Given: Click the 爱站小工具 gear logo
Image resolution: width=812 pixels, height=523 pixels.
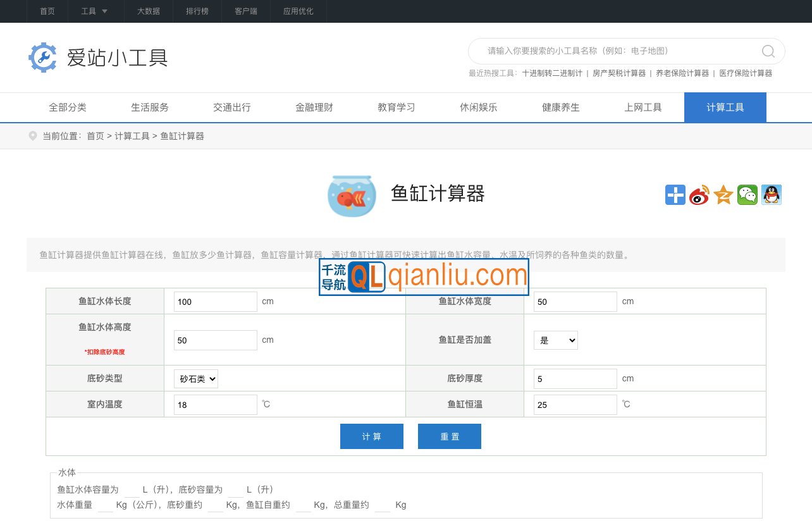Looking at the screenshot, I should (x=42, y=57).
